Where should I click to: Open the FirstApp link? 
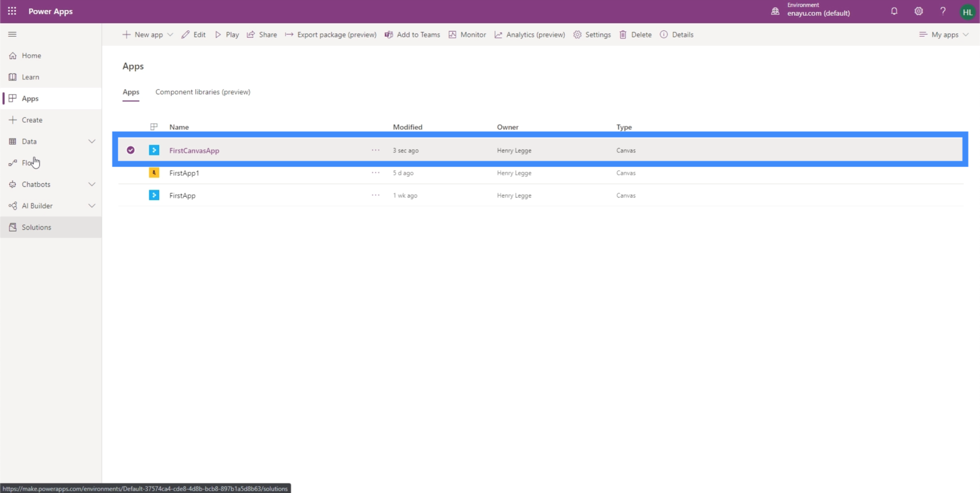tap(183, 196)
